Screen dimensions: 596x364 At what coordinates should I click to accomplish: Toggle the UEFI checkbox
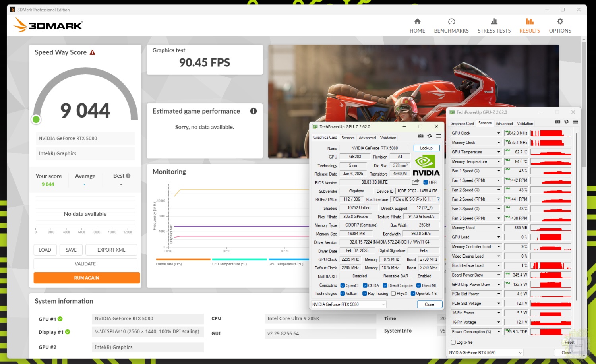click(x=426, y=182)
